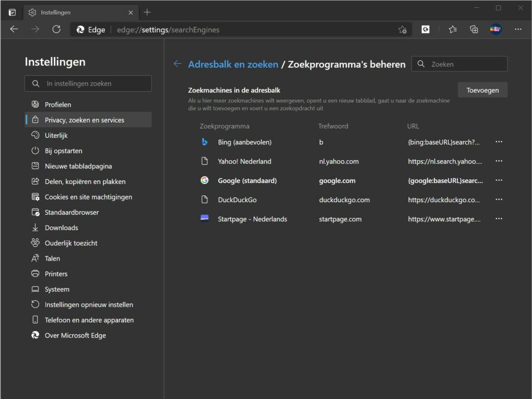This screenshot has width=532, height=399.
Task: Go back via arrow before Adresbalk en zoeken
Action: pyautogui.click(x=178, y=64)
